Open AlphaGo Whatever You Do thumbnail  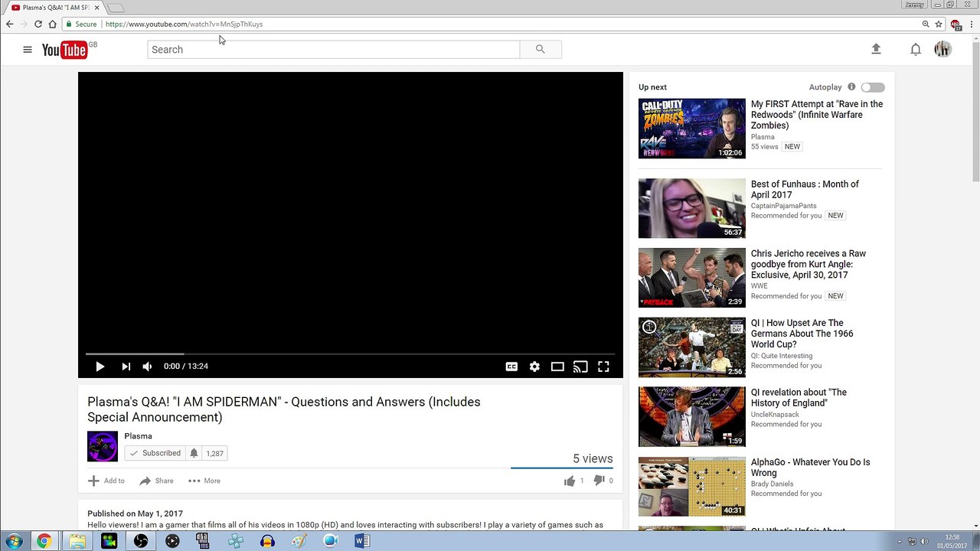pos(691,487)
